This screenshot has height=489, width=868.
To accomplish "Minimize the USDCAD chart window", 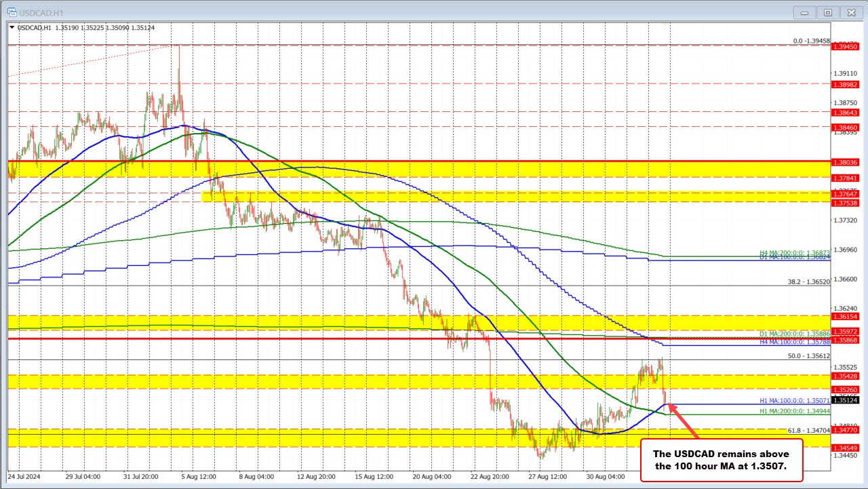I will [x=804, y=12].
